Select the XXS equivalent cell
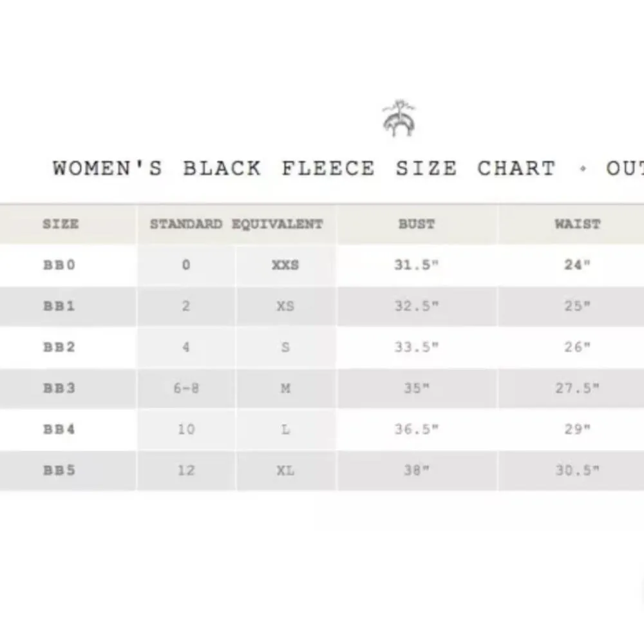 click(x=285, y=265)
